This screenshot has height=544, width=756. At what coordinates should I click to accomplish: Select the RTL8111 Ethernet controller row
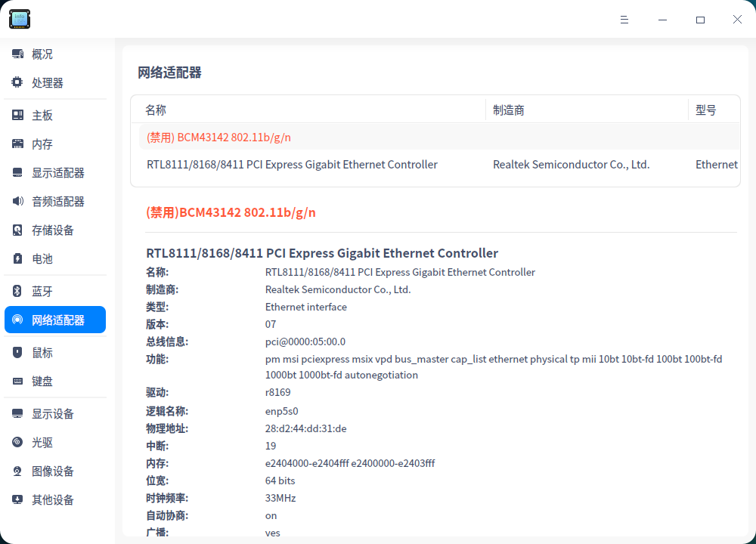click(x=292, y=164)
